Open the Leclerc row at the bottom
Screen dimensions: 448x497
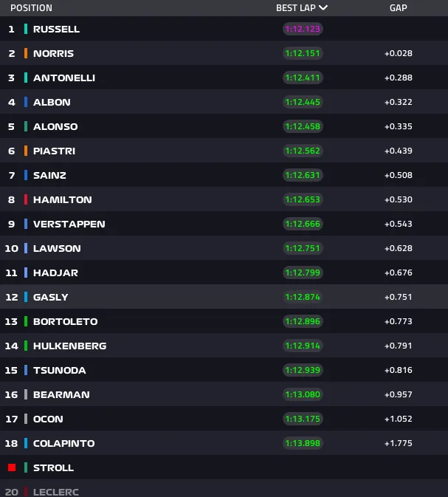click(x=224, y=488)
